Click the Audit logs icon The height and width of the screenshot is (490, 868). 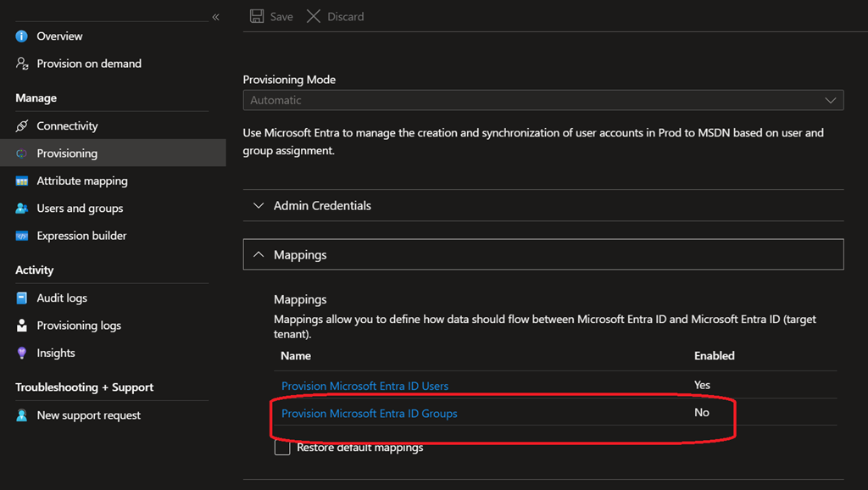(22, 298)
